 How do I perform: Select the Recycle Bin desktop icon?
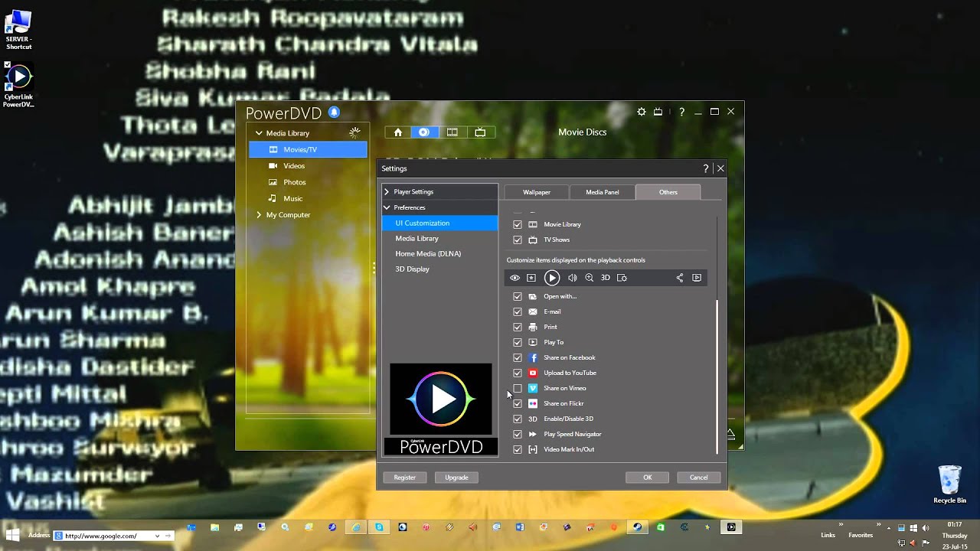949,484
